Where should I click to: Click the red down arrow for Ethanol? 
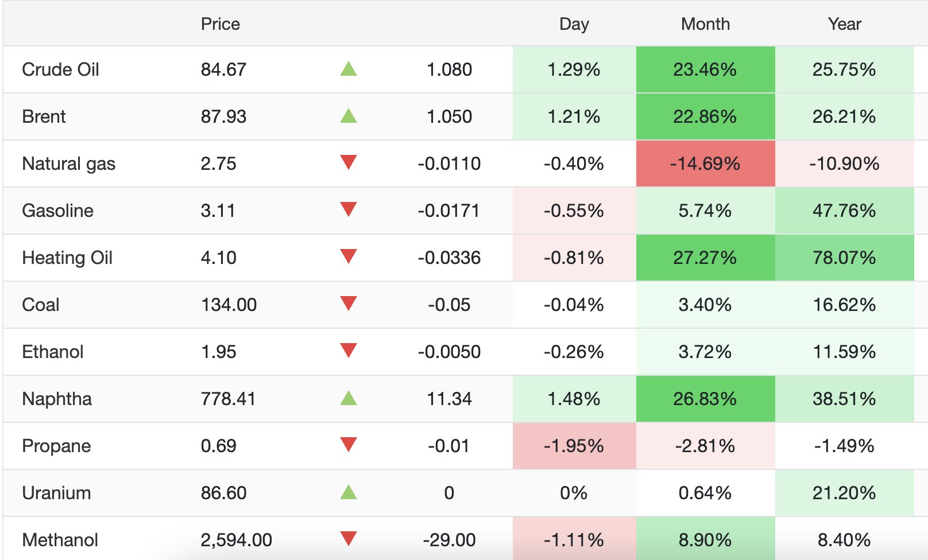pyautogui.click(x=349, y=351)
